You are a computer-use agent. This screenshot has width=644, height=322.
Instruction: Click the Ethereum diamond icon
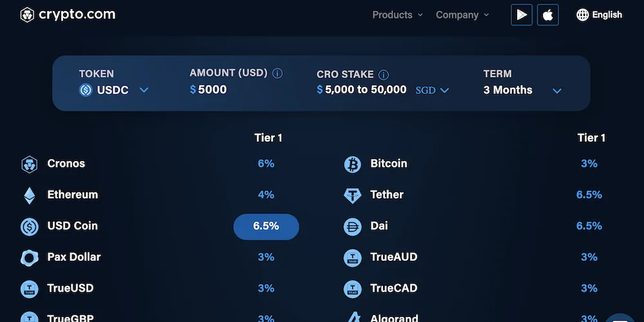30,195
